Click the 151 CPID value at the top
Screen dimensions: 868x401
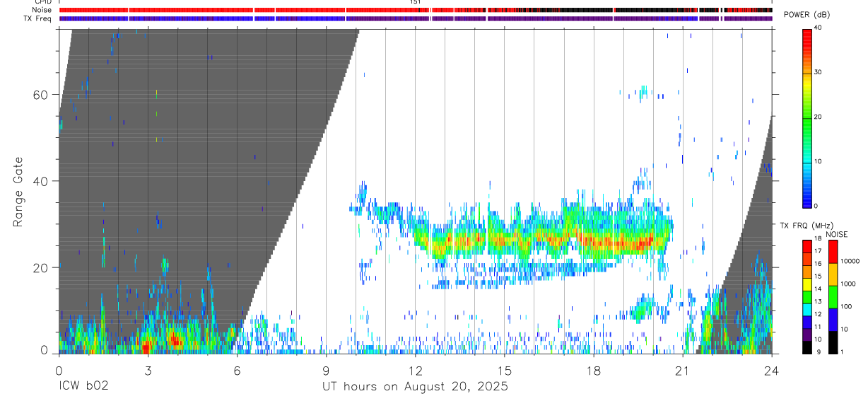[x=416, y=2]
